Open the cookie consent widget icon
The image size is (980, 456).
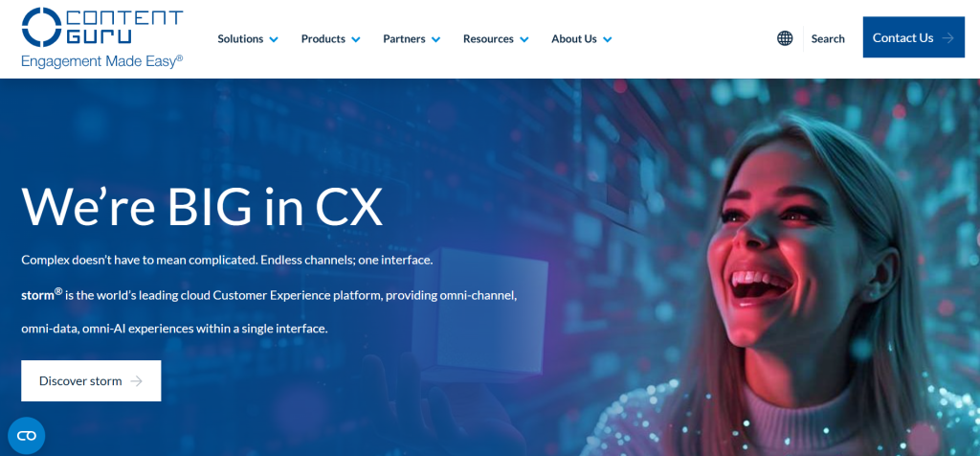click(x=26, y=435)
